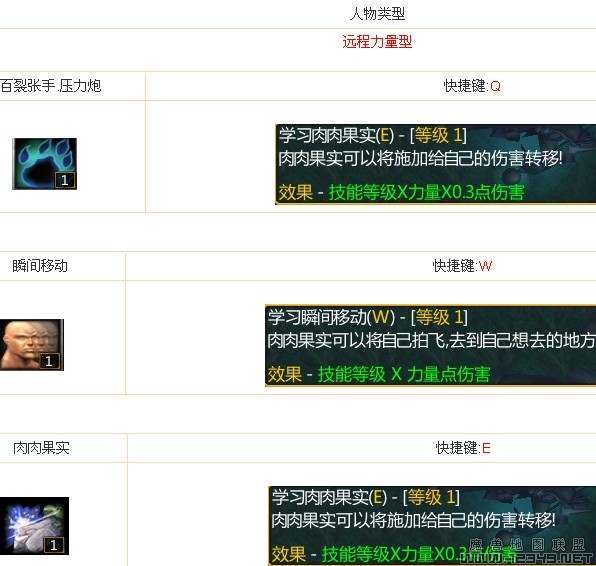
Task: Click skill name 瞬间移动
Action: coord(40,266)
